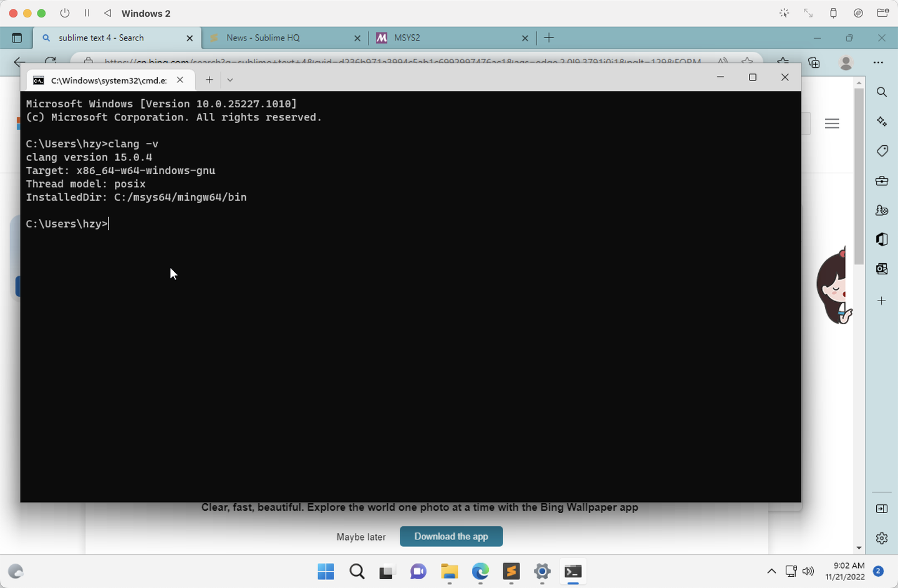Open Windows Task View from the taskbar
Image resolution: width=898 pixels, height=588 pixels.
pos(387,572)
